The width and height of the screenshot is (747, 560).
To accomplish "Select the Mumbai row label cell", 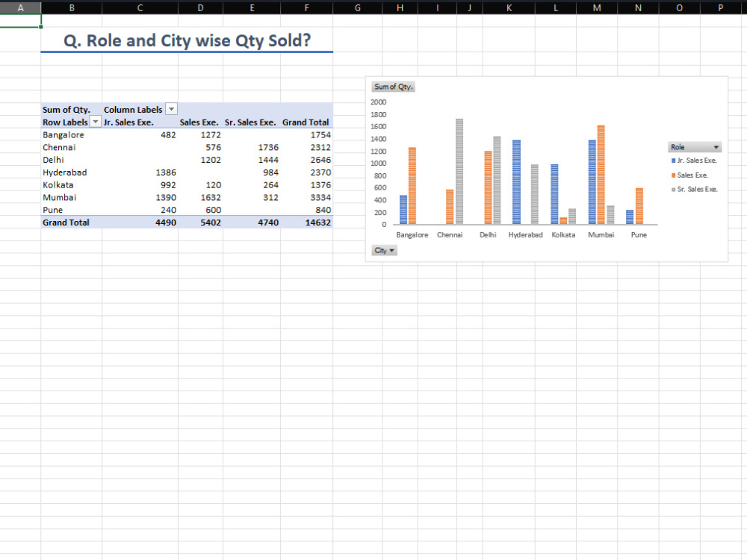I will click(x=72, y=197).
